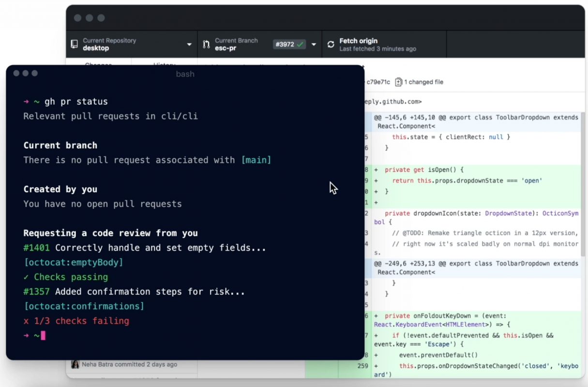This screenshot has width=588, height=387.
Task: Click the red x before checks failing
Action: click(26, 321)
